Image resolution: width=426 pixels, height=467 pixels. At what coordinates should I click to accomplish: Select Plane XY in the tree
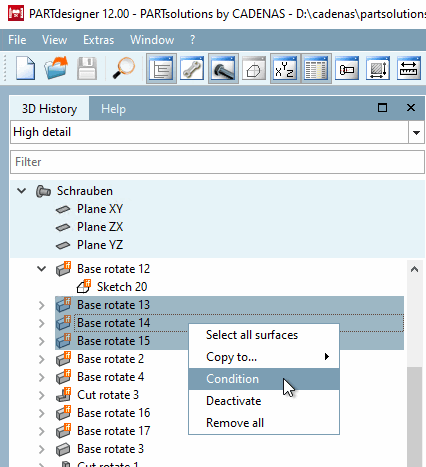coord(100,209)
